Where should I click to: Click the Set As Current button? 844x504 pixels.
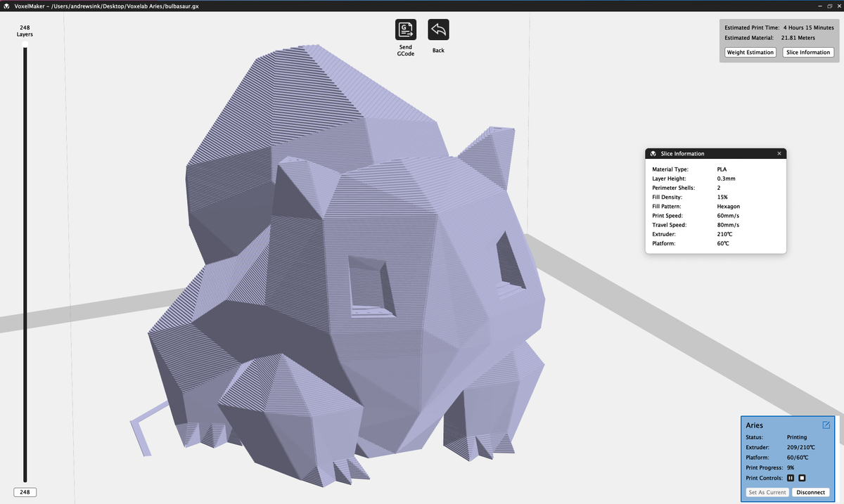tap(767, 492)
